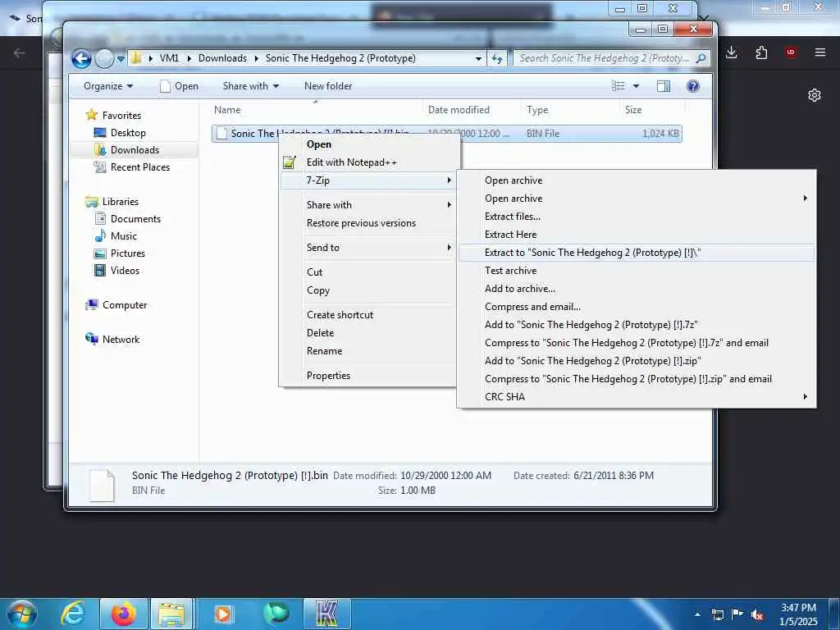Expand the address bar previous locations dropdown
Screen dimensions: 840x630
pos(478,58)
